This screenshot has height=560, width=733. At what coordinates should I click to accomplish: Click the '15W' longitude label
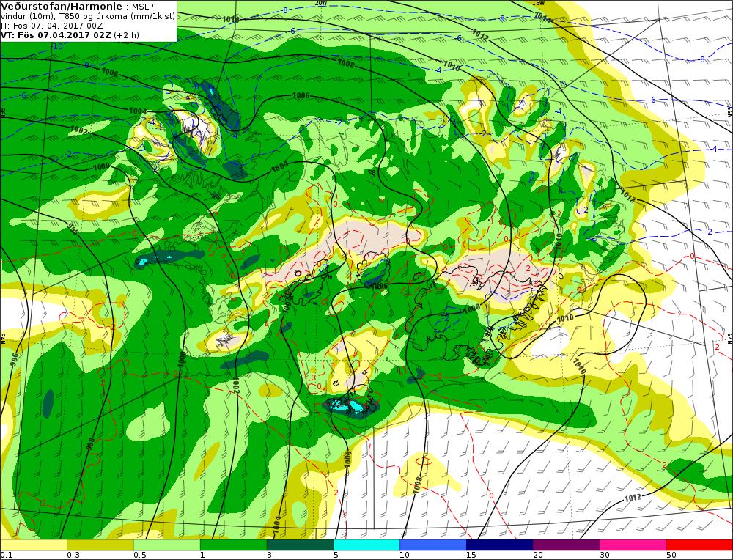click(538, 3)
